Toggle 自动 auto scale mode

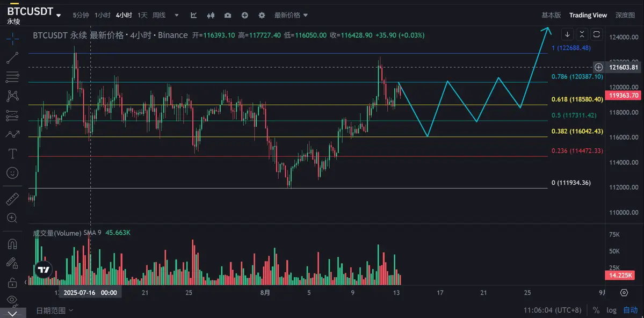tap(631, 310)
